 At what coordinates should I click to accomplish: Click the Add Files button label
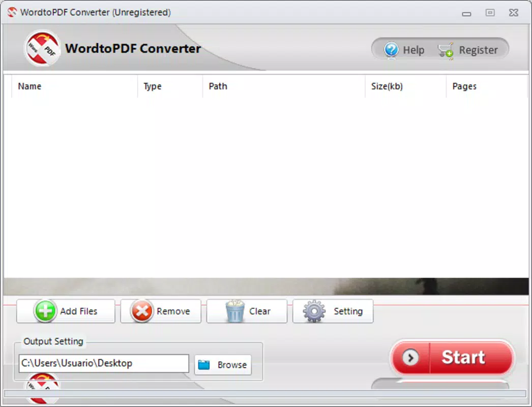tap(78, 311)
